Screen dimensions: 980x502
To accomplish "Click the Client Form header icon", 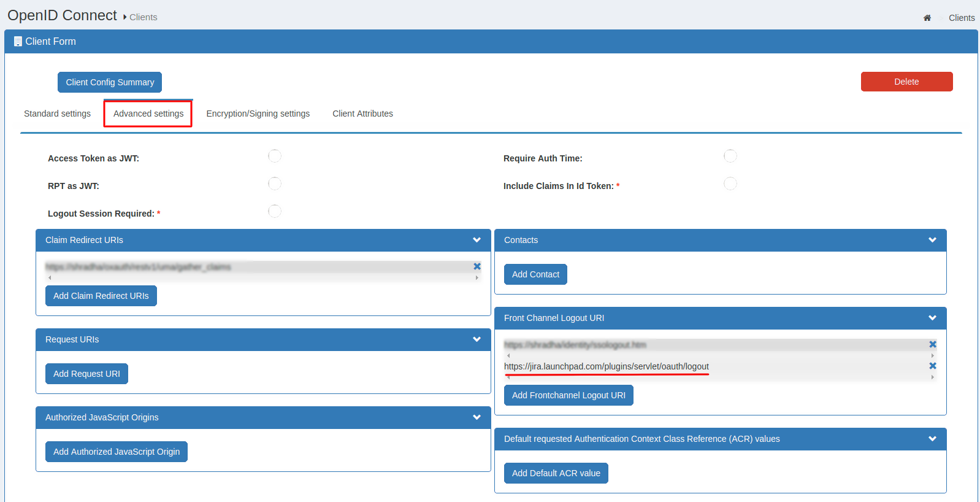I will (x=18, y=42).
